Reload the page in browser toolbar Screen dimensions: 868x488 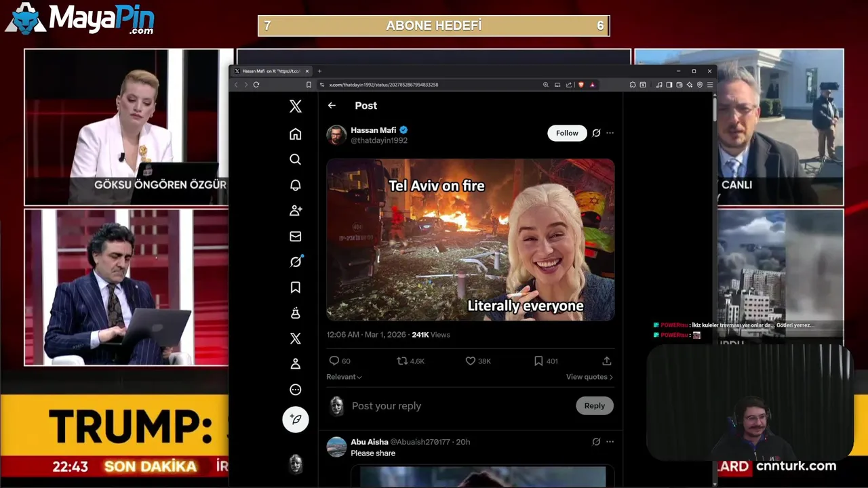click(256, 85)
